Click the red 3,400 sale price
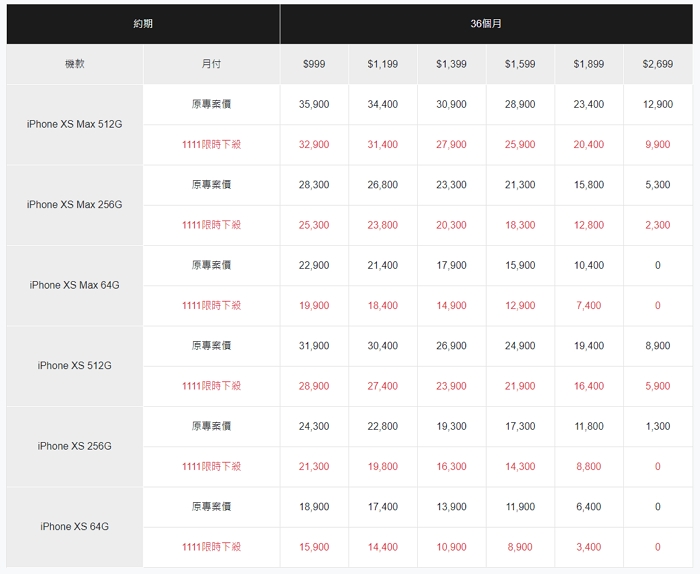Image resolution: width=700 pixels, height=574 pixels. click(589, 547)
